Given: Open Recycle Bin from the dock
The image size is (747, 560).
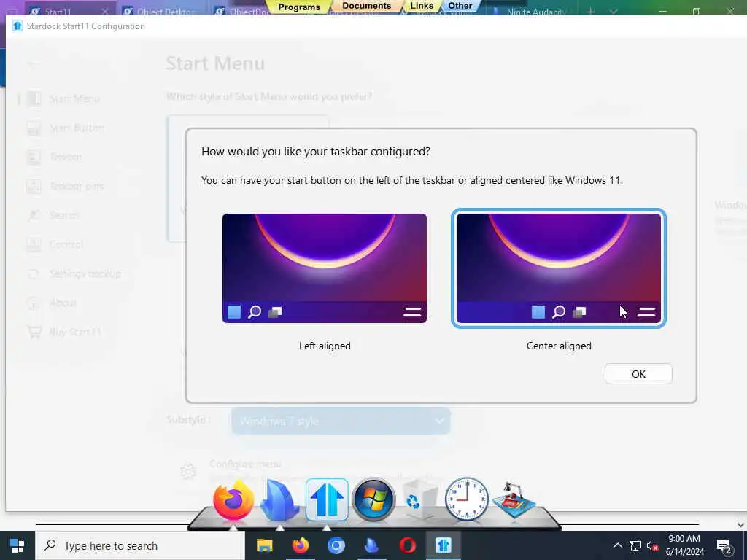Looking at the screenshot, I should tap(419, 499).
